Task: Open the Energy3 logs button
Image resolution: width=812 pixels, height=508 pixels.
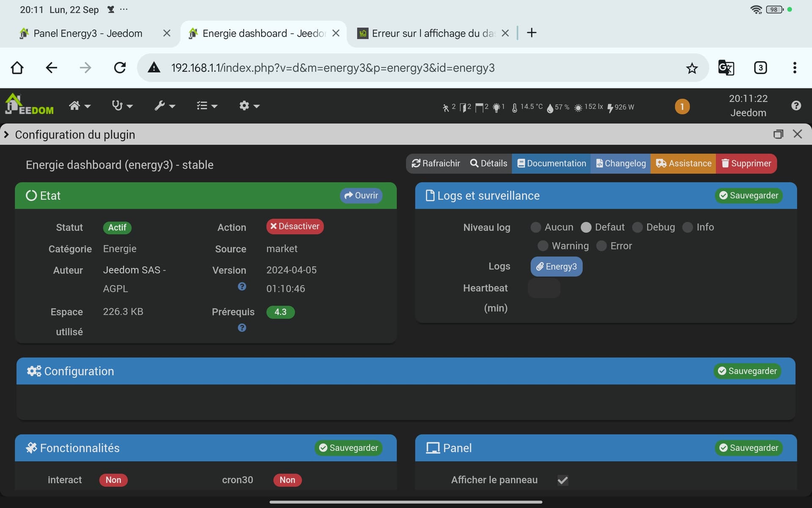Action: [x=556, y=267]
